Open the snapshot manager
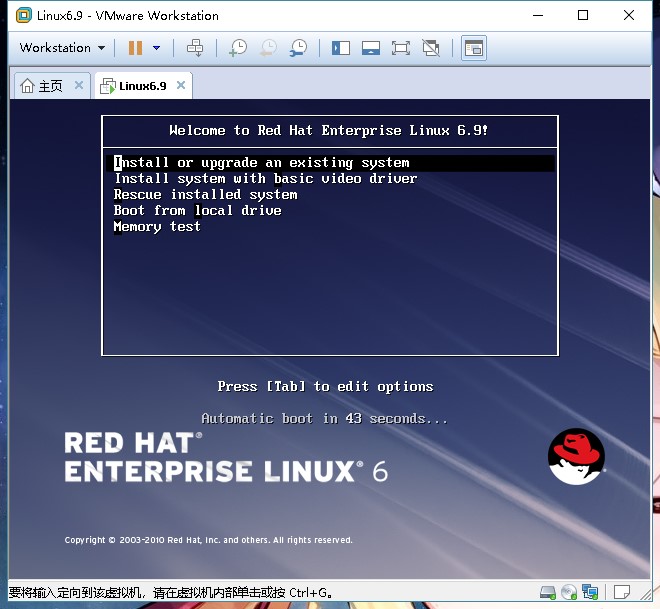 coord(298,48)
